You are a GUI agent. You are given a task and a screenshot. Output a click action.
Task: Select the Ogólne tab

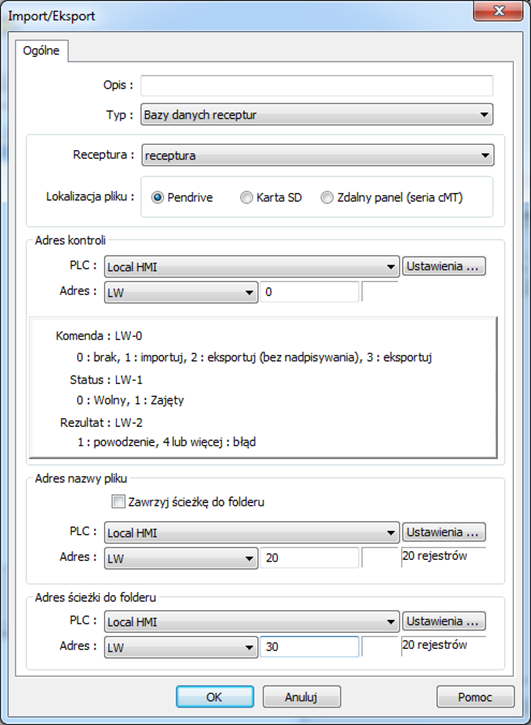pos(41,50)
